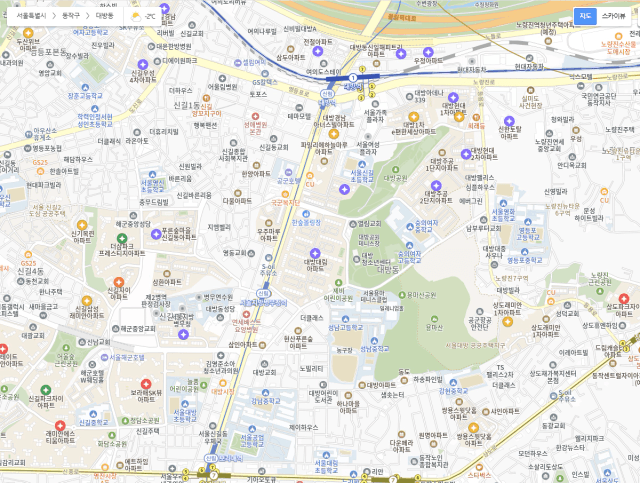Click the 대방현대1차아파트 purple marker
The image size is (640, 483).
[x=453, y=98]
